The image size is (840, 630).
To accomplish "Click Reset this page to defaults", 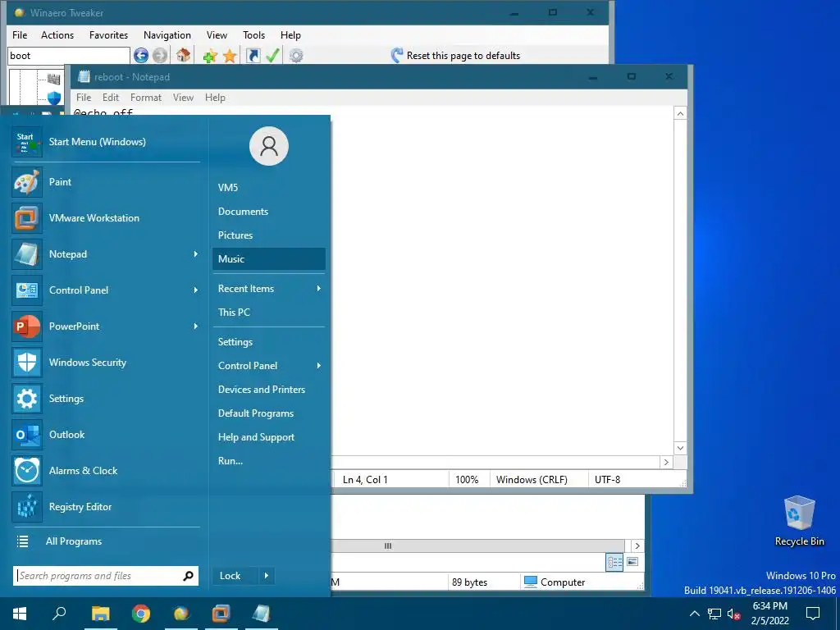I will (x=456, y=55).
